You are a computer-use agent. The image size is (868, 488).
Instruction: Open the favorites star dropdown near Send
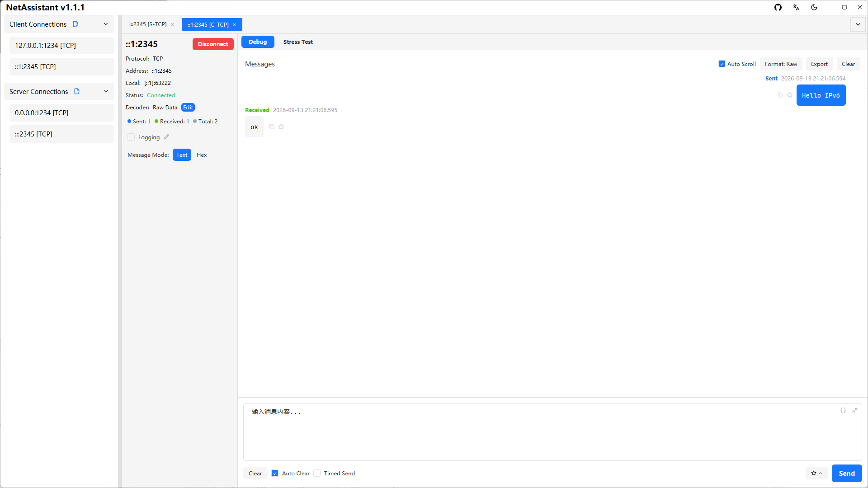coord(816,473)
